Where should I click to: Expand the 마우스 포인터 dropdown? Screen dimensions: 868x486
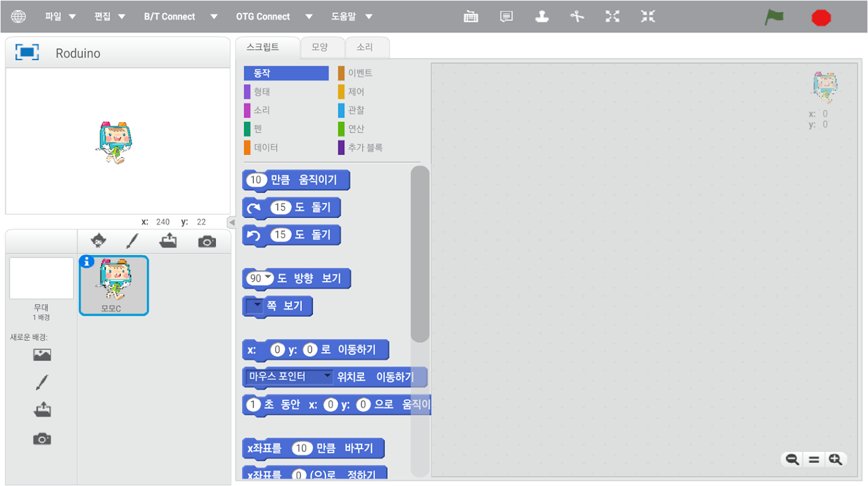pyautogui.click(x=327, y=377)
